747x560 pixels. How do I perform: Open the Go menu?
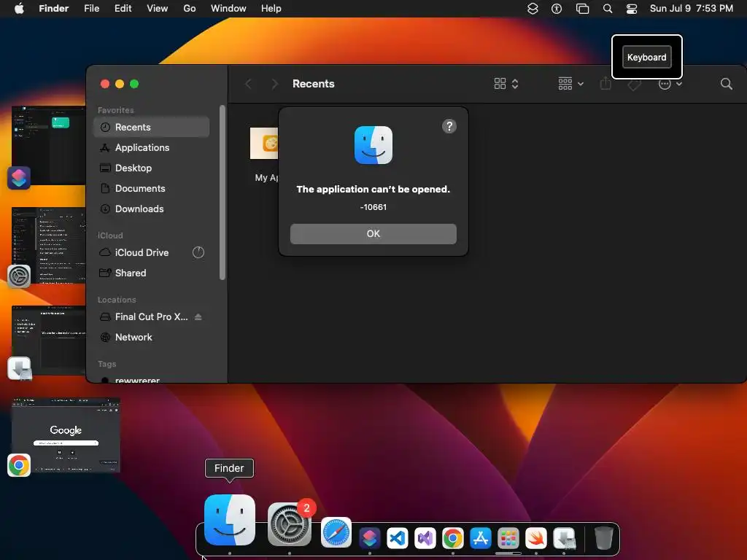coord(190,8)
